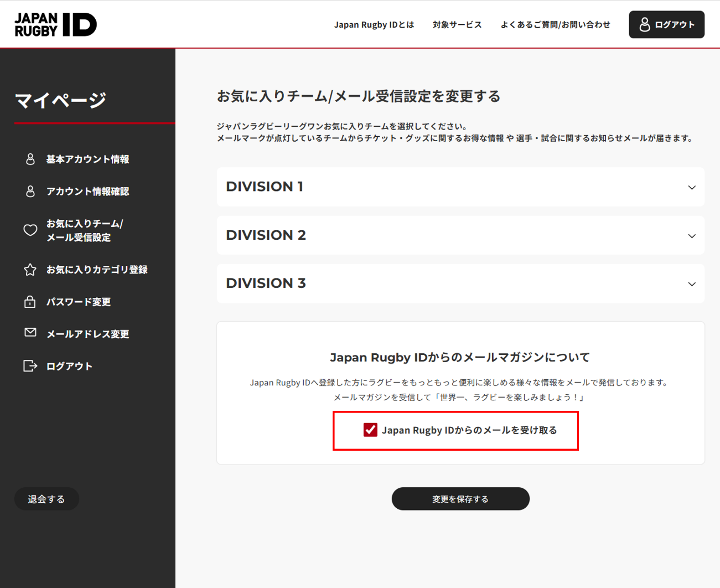
Task: Expand the DIVISION 3 chevron
Action: (692, 284)
